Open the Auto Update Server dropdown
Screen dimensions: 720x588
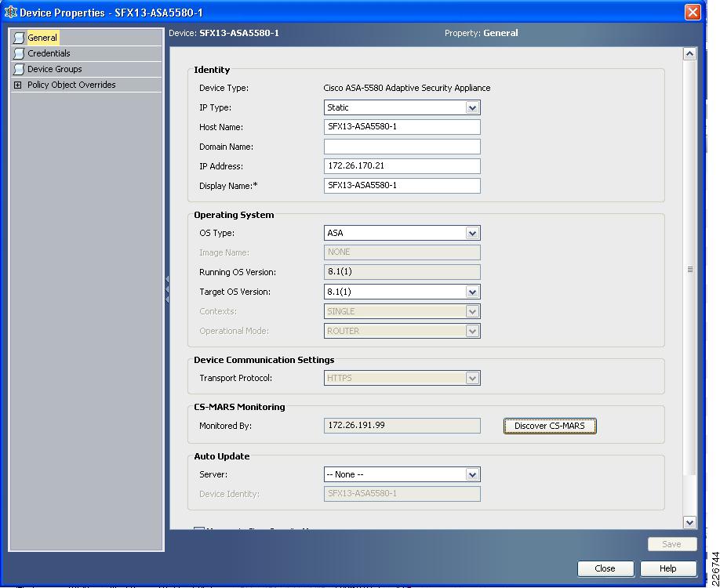[472, 474]
